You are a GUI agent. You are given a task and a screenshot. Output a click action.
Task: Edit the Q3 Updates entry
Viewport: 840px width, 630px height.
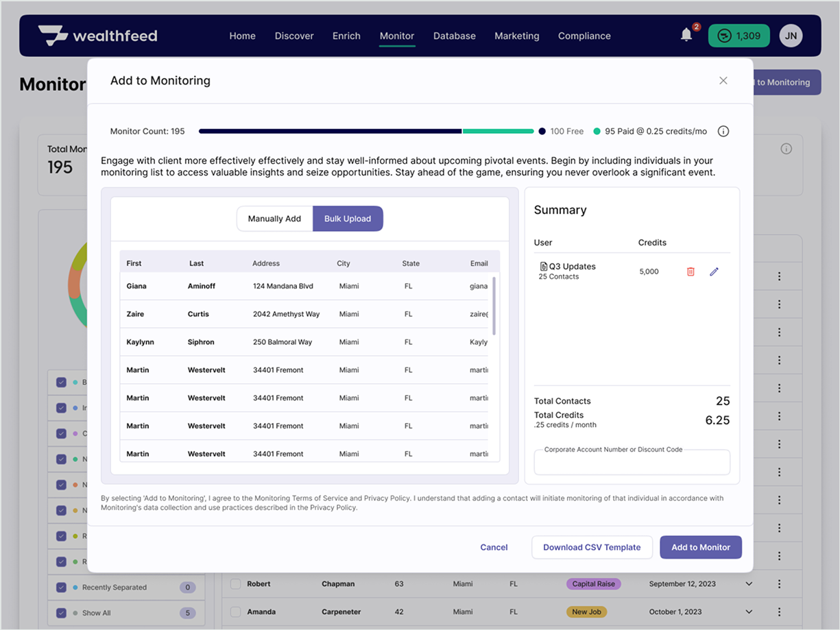tap(714, 272)
